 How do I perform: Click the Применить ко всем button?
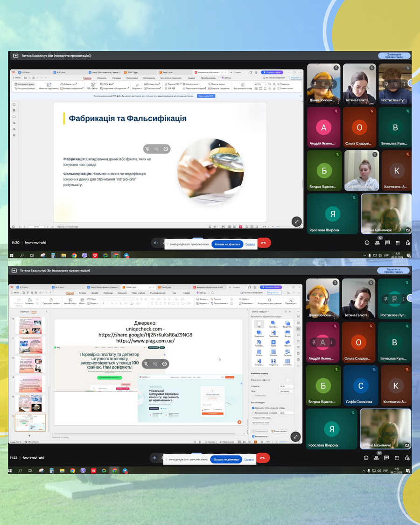click(x=259, y=422)
